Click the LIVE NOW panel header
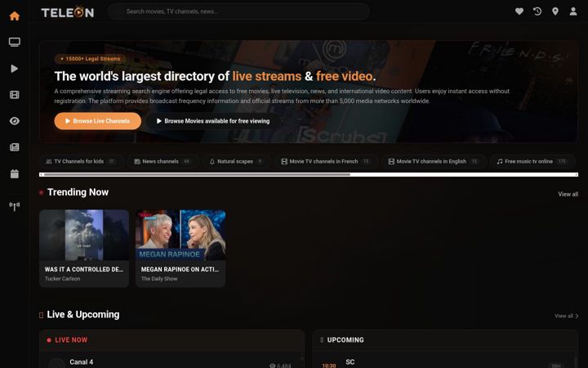 (171, 340)
